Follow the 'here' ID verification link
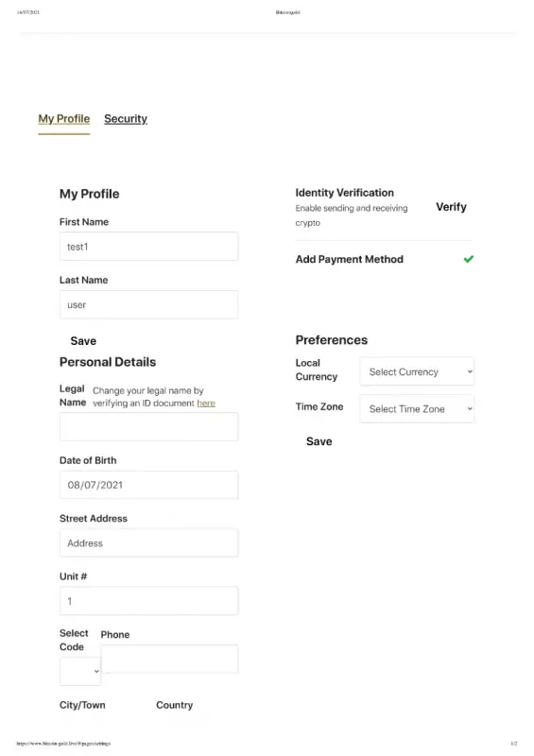This screenshot has height=756, width=534. [206, 404]
